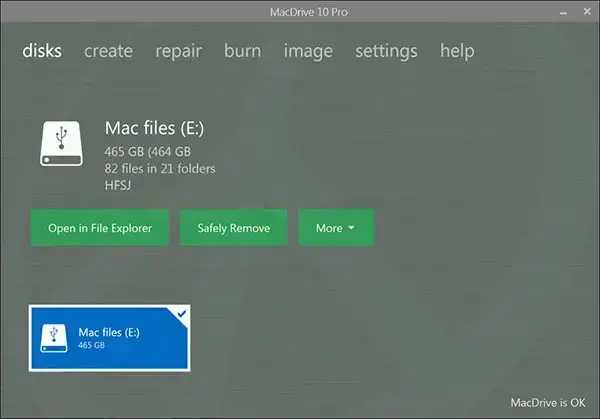Viewport: 600px width, 419px height.
Task: Click the Safely Remove button
Action: (x=233, y=228)
